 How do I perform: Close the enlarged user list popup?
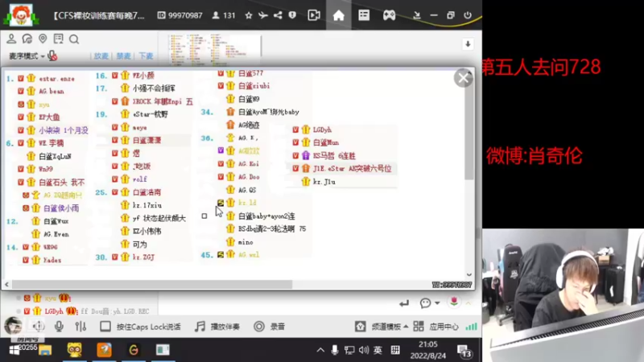pos(464,78)
